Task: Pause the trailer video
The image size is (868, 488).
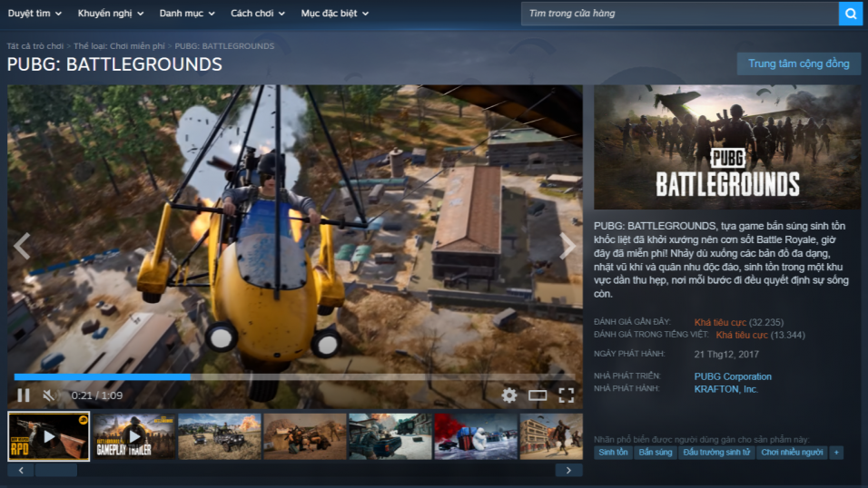Action: click(24, 395)
